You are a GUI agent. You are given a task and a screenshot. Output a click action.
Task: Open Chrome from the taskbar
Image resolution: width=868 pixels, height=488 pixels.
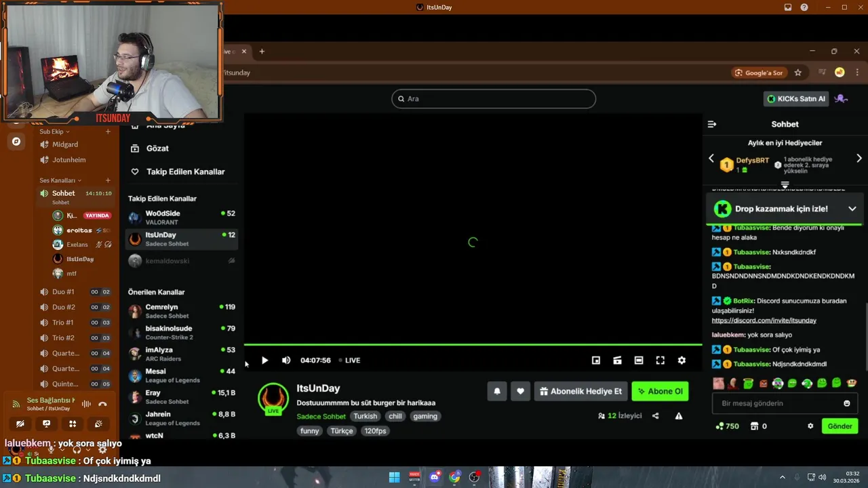pos(454,477)
